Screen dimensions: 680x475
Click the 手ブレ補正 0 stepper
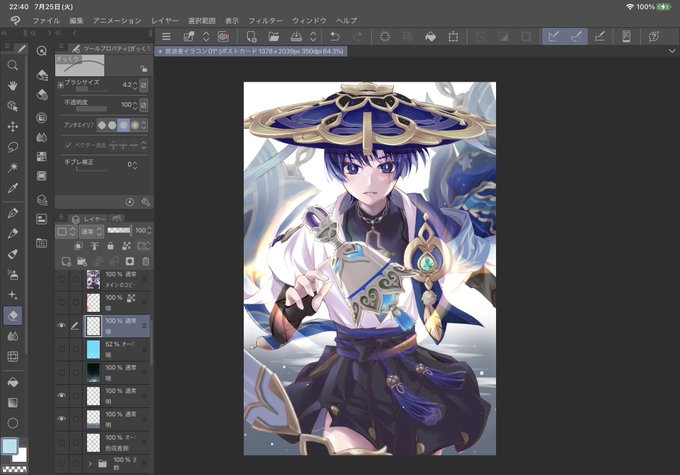coord(135,165)
